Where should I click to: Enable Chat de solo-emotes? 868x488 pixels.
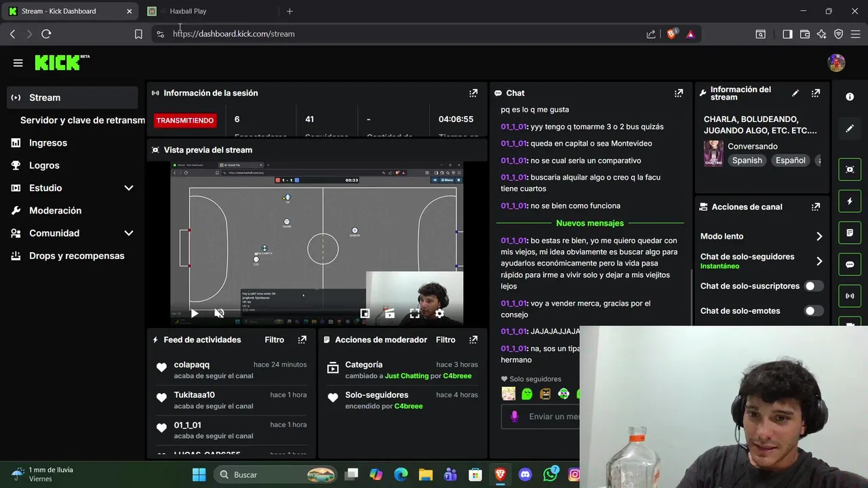(x=813, y=311)
